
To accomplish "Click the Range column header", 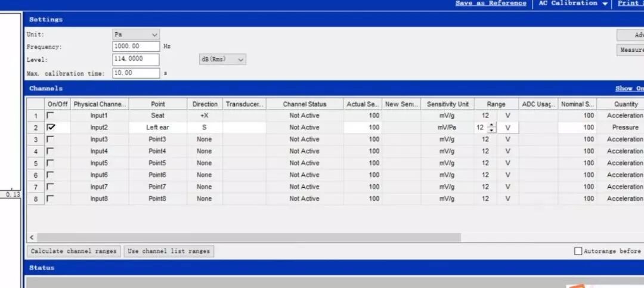I will pos(496,104).
